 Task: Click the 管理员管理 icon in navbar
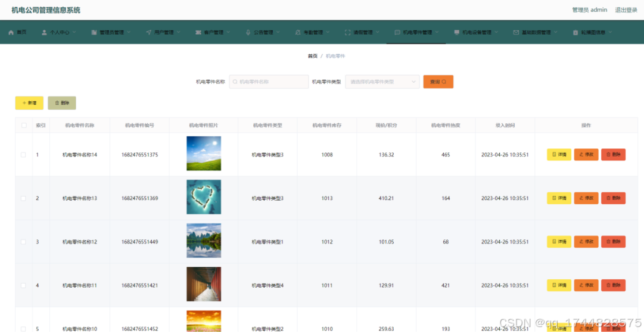(94, 32)
